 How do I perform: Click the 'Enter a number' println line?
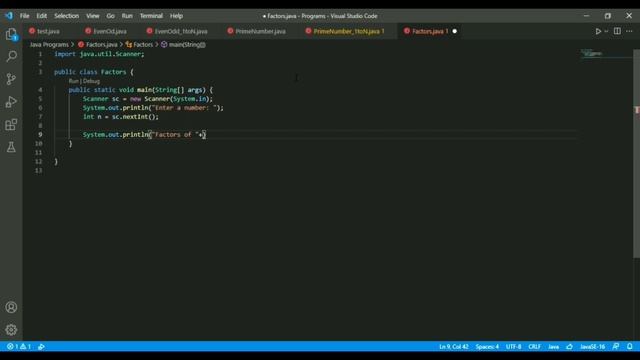coord(153,108)
